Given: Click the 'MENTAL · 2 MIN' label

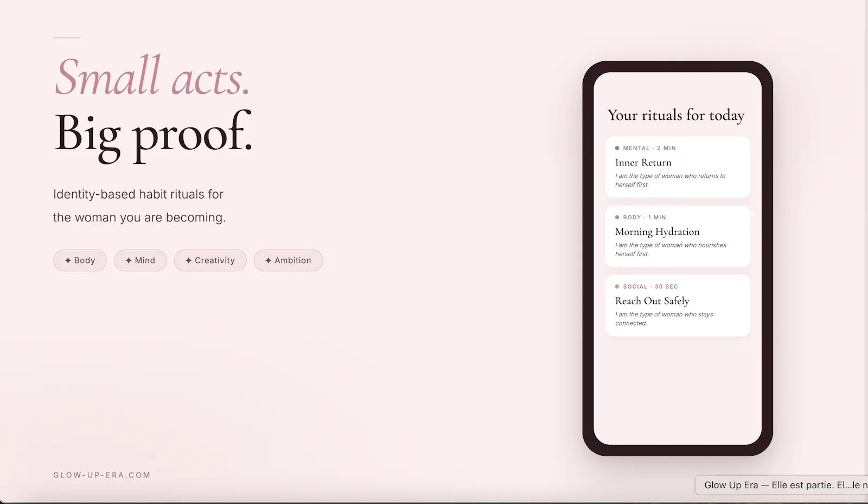Looking at the screenshot, I should coord(649,148).
